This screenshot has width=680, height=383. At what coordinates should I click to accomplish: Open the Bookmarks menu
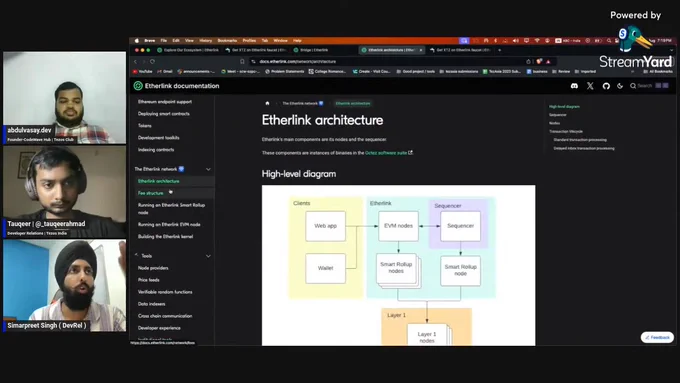[227, 41]
